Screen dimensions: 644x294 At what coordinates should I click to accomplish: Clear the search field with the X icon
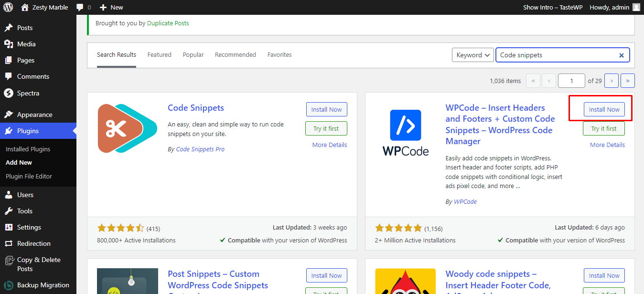coord(622,55)
